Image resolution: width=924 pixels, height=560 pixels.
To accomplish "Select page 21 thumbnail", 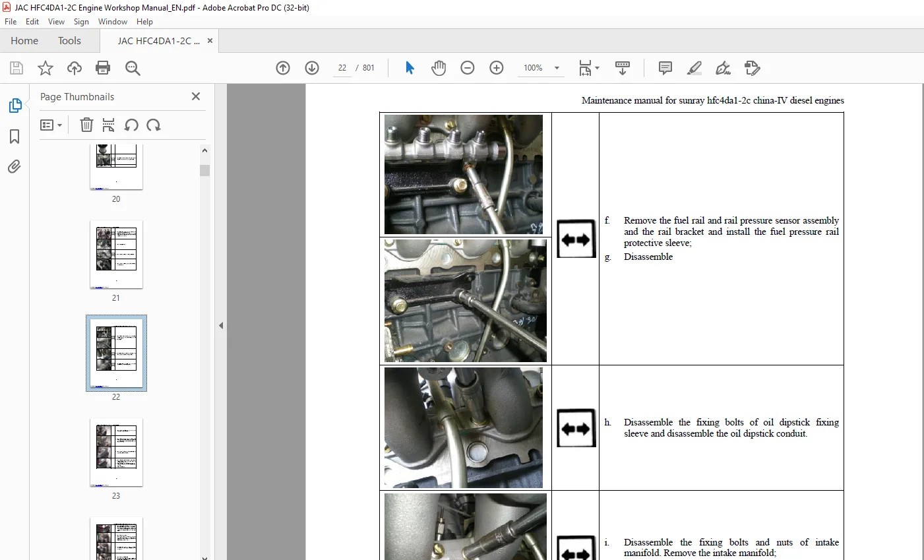I will [x=116, y=255].
